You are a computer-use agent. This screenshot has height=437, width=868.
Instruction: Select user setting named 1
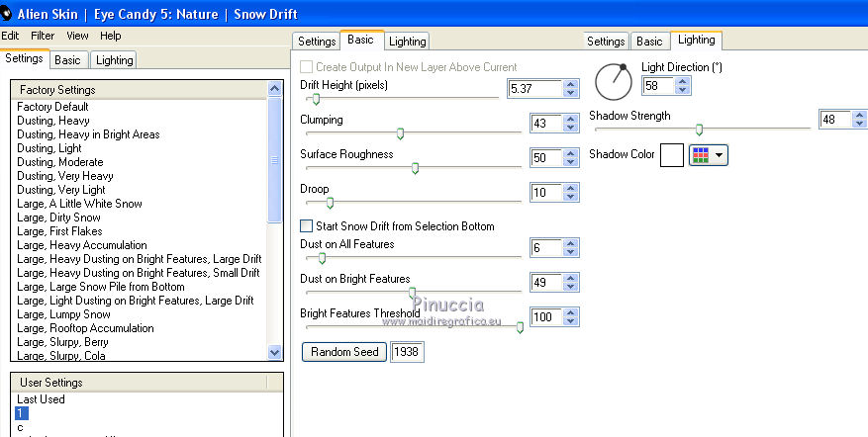(22, 413)
